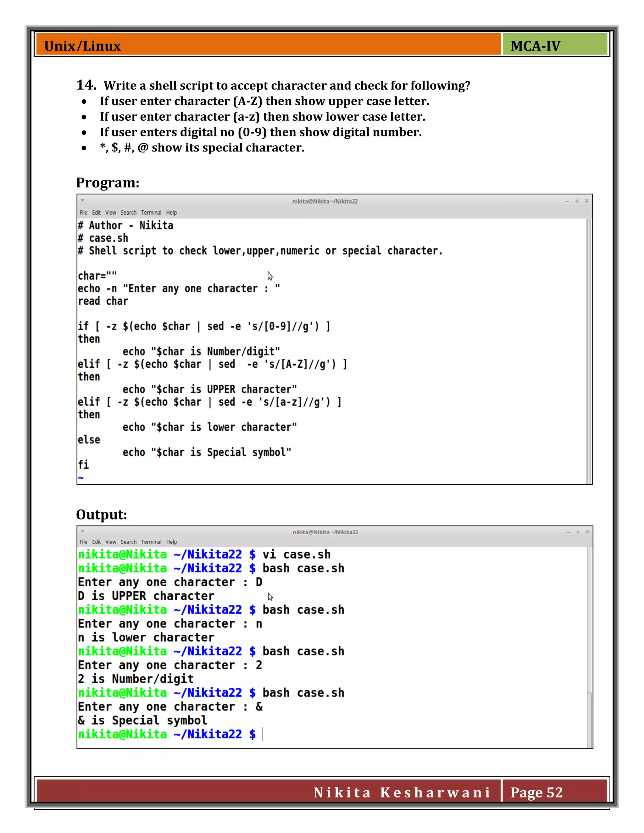This screenshot has width=644, height=833.
Task: Click the 'is Special symbol' echo line in script
Action: [207, 452]
